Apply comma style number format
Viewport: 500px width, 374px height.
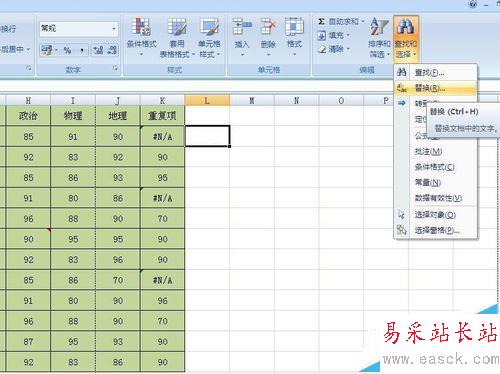click(82, 50)
